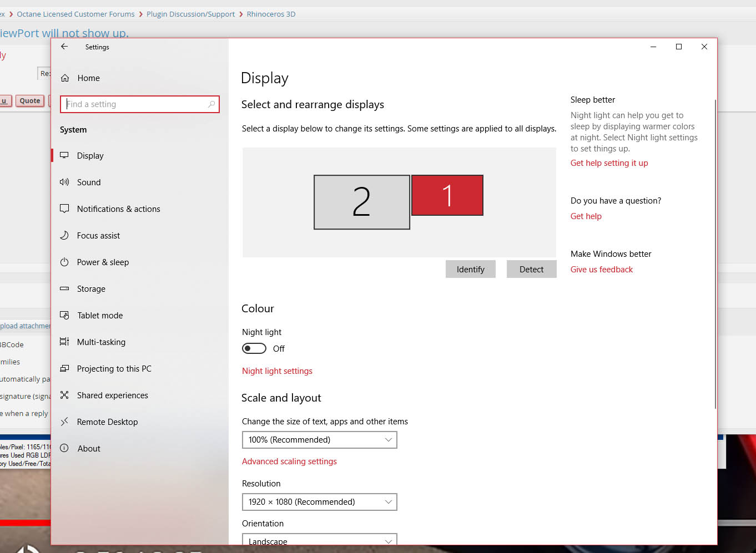Toggle the Night light switch on
This screenshot has height=553, width=756.
pyautogui.click(x=254, y=348)
